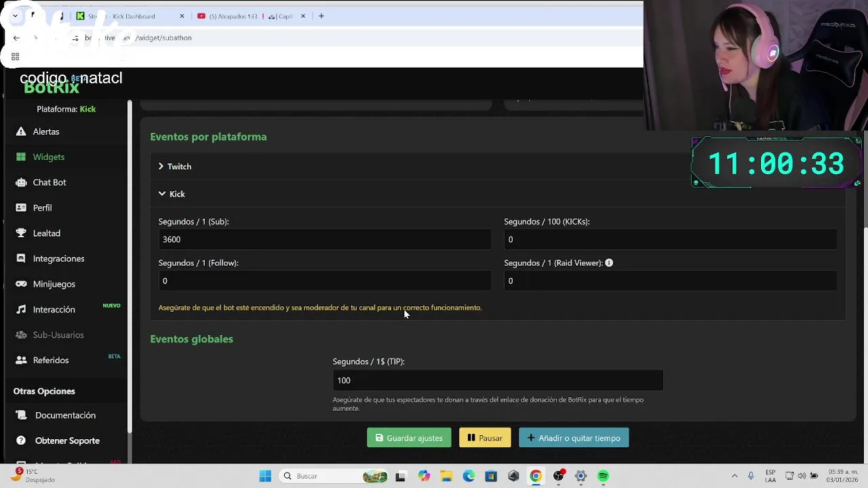Click the Perfil user-edit icon

point(21,208)
